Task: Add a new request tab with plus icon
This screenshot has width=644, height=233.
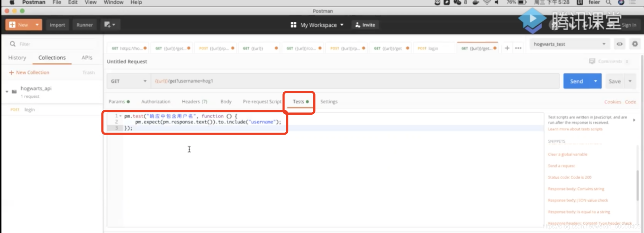Action: coord(507,48)
